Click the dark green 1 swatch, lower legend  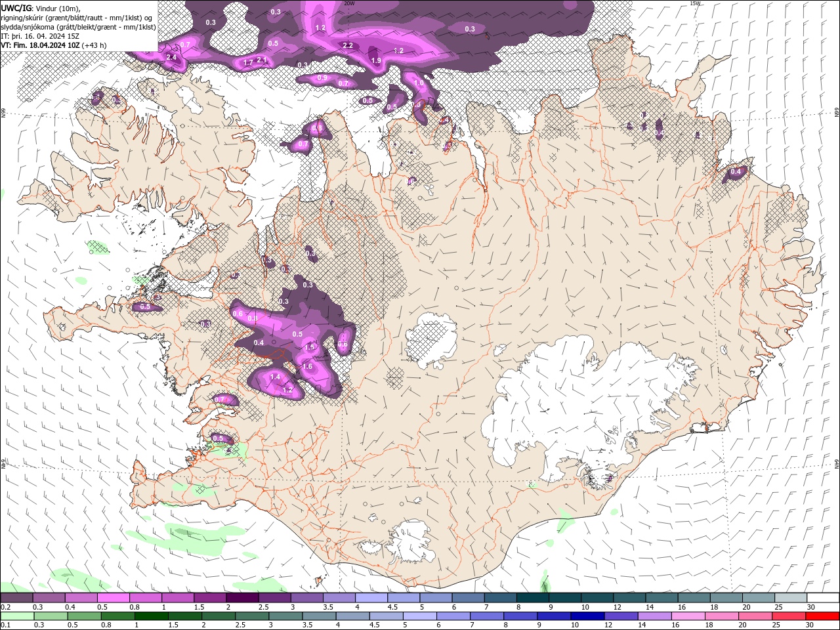coord(152,616)
